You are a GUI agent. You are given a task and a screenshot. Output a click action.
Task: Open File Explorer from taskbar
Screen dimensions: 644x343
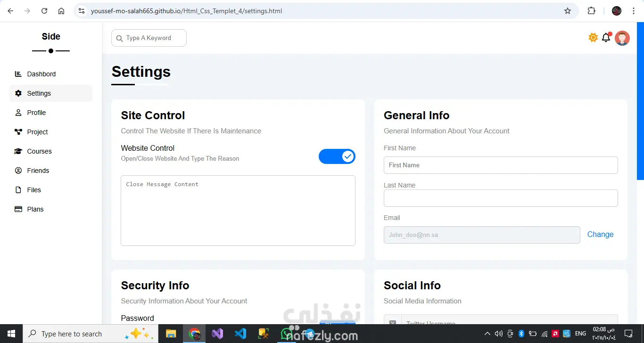click(171, 334)
